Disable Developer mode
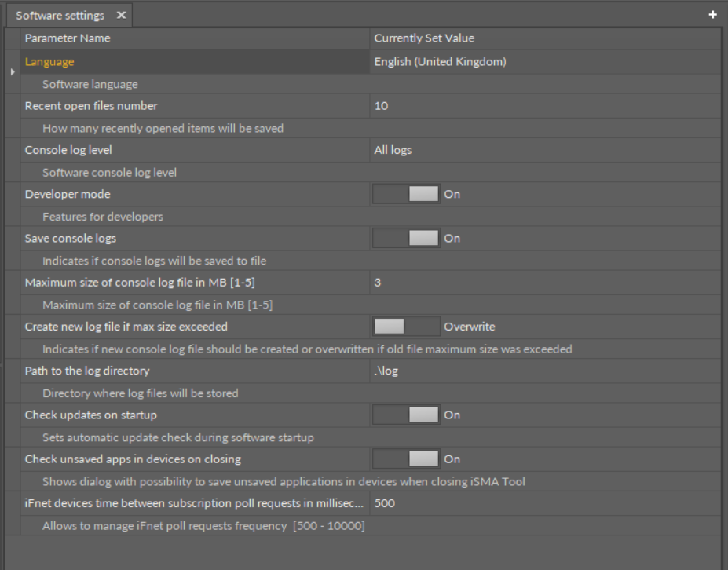The height and width of the screenshot is (570, 728). pyautogui.click(x=405, y=194)
